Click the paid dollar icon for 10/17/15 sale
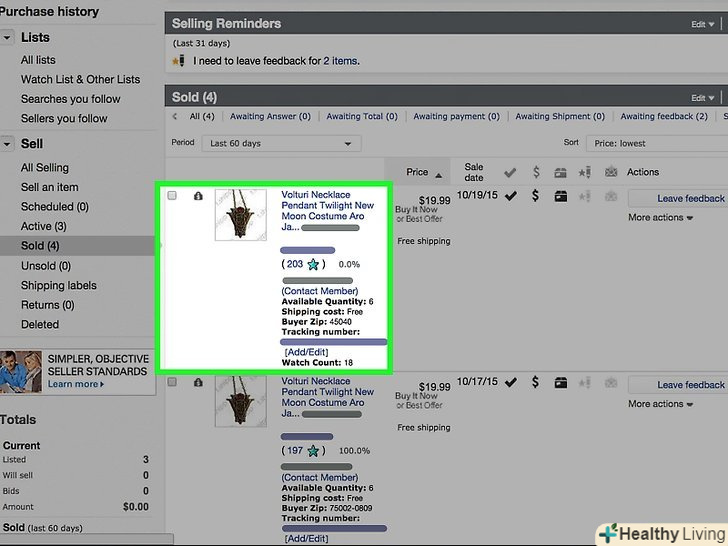Image resolution: width=728 pixels, height=546 pixels. pos(536,382)
